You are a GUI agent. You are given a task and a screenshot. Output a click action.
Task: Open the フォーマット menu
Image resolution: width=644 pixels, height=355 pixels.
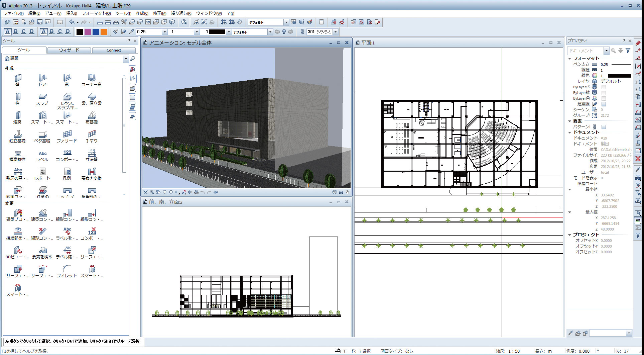pos(96,13)
